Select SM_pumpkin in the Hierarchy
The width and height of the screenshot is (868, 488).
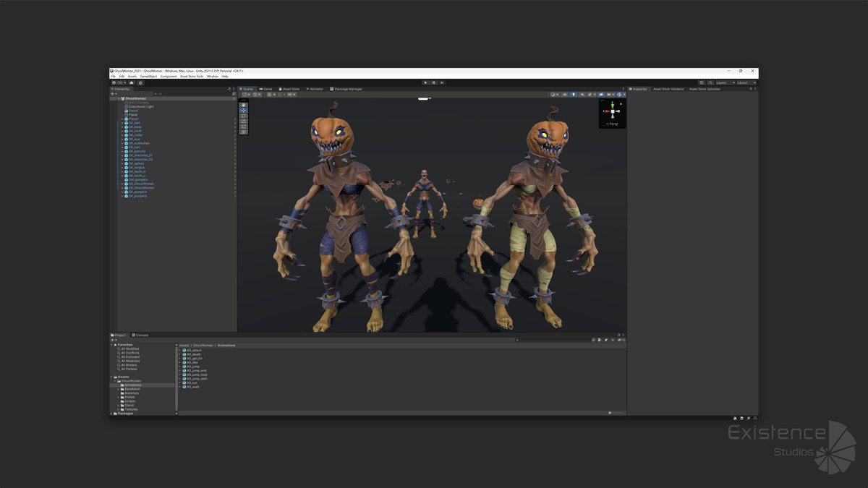[137, 179]
